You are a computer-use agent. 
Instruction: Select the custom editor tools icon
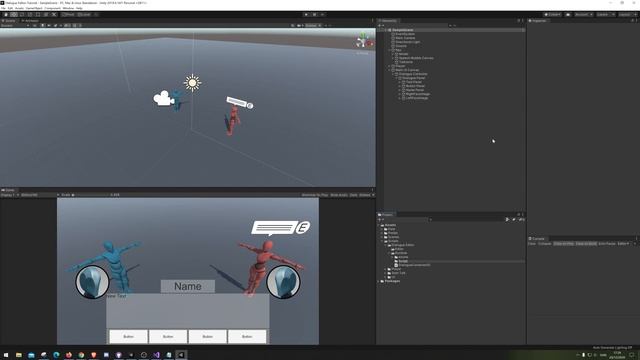pyautogui.click(x=54, y=14)
